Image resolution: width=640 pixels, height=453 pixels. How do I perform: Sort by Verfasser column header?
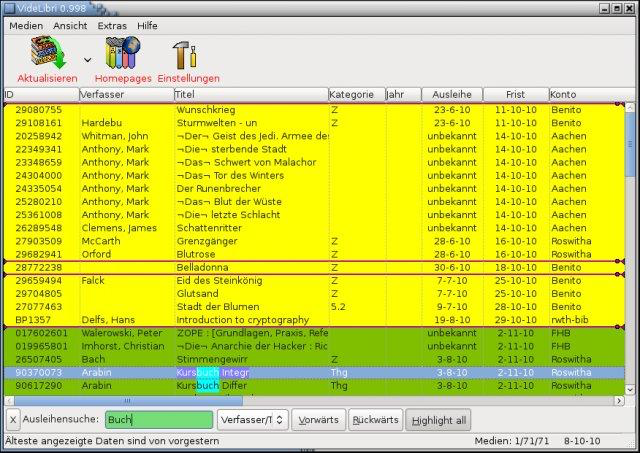click(127, 94)
